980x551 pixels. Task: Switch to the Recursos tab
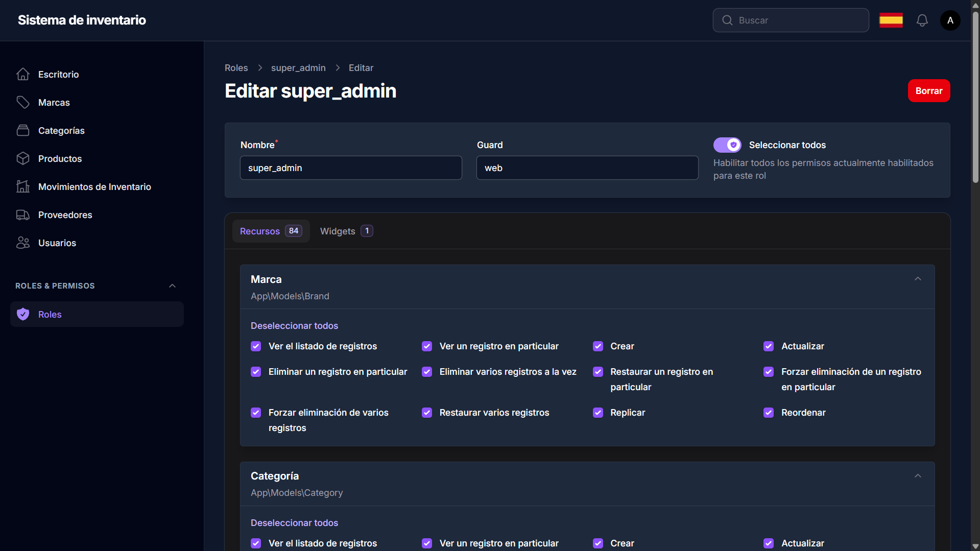click(271, 231)
